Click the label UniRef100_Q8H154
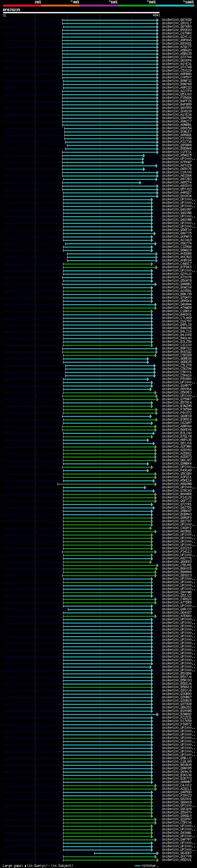197x868 pixels. point(177,128)
